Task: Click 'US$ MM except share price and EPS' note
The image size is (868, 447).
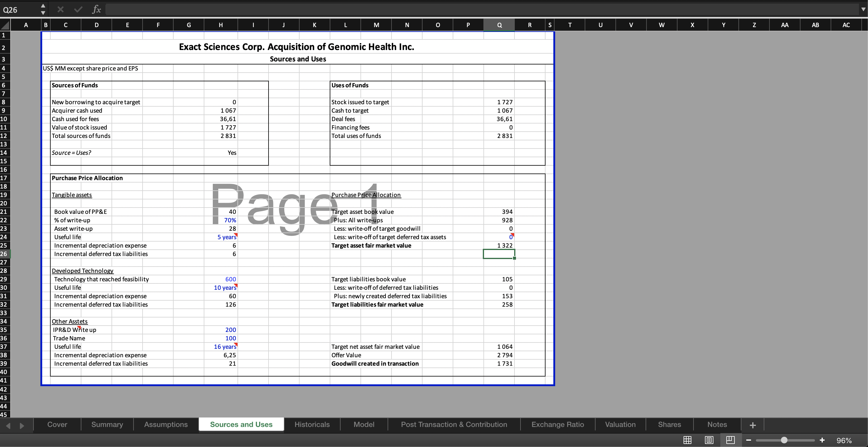Action: click(x=90, y=68)
